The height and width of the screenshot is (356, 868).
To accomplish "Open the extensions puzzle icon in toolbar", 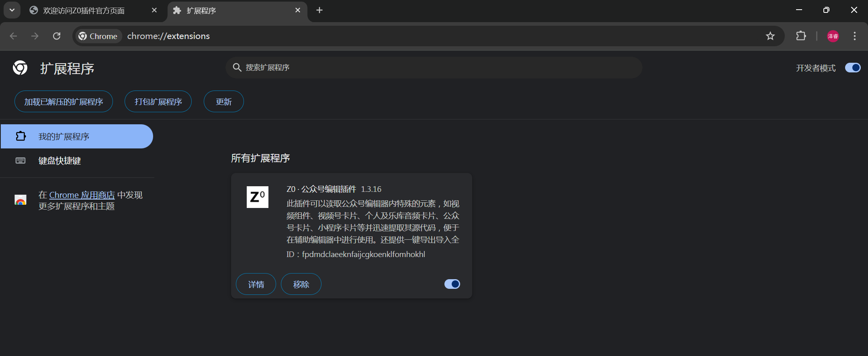I will [801, 36].
